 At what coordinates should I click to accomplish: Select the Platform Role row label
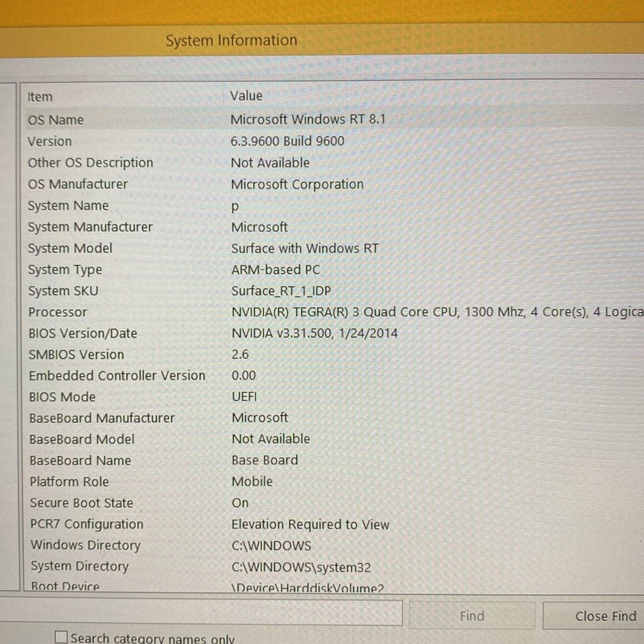(x=70, y=481)
